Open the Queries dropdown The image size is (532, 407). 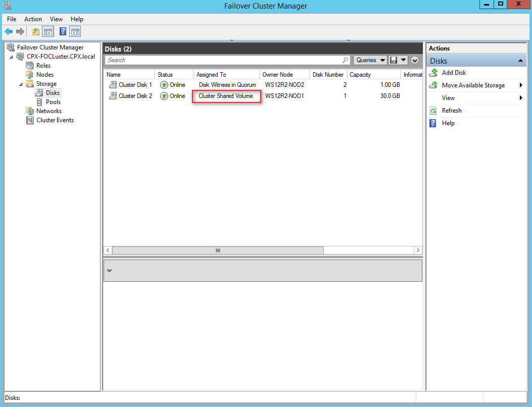tap(370, 60)
